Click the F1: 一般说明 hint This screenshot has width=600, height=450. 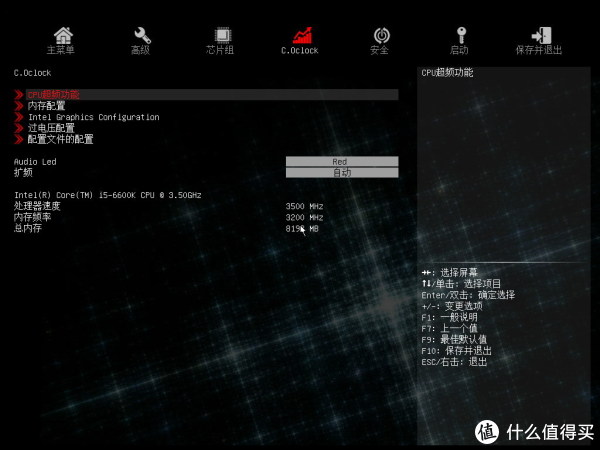(449, 317)
